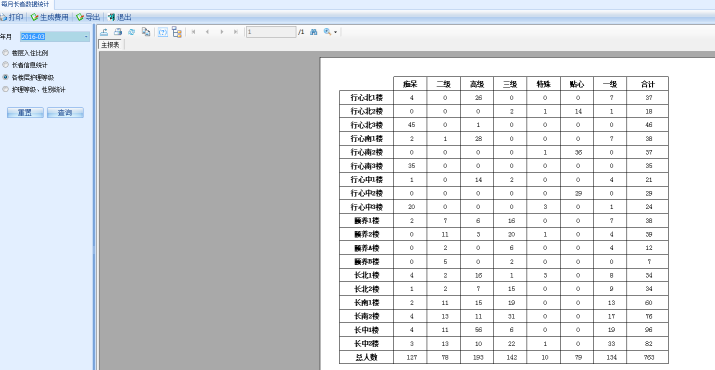Click the 763 grand total cell
715x370 pixels.
648,357
